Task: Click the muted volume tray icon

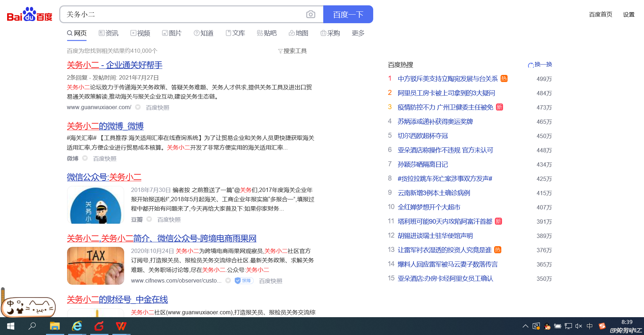Action: 579,326
